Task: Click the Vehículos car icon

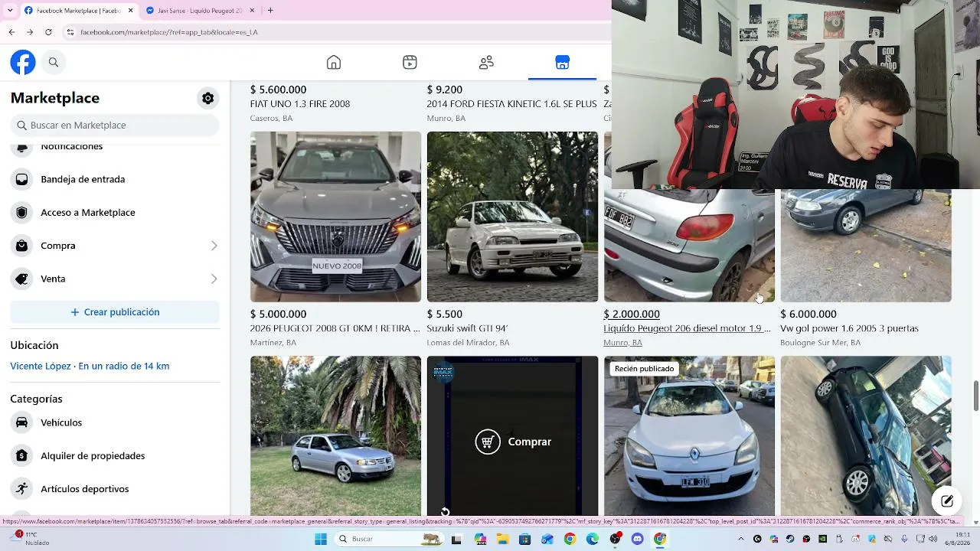Action: [22, 422]
